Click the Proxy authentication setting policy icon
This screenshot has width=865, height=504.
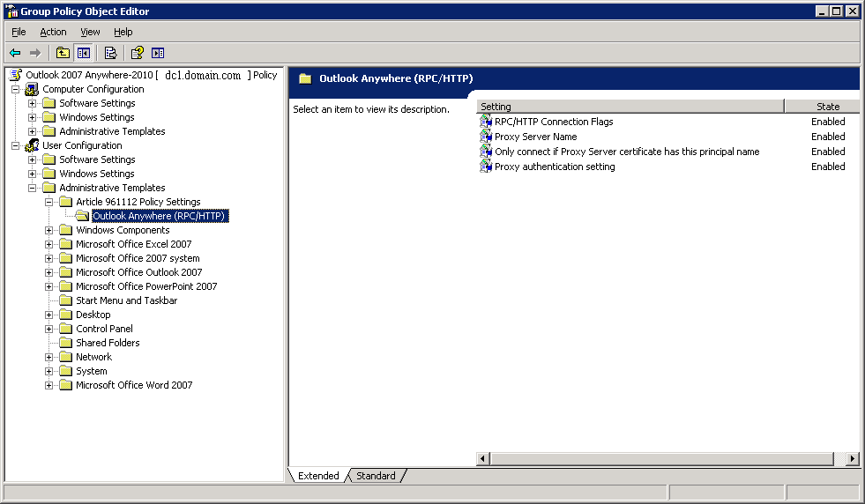tap(486, 166)
